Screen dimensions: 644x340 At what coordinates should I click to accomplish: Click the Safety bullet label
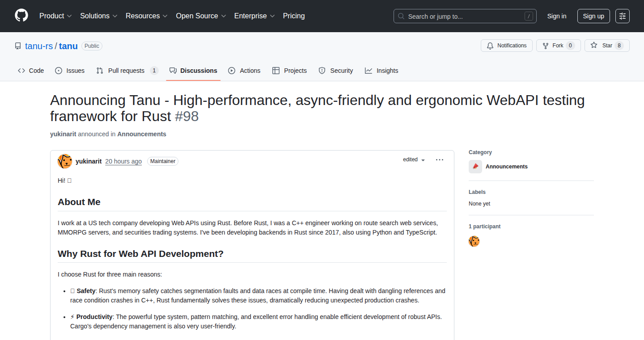86,291
